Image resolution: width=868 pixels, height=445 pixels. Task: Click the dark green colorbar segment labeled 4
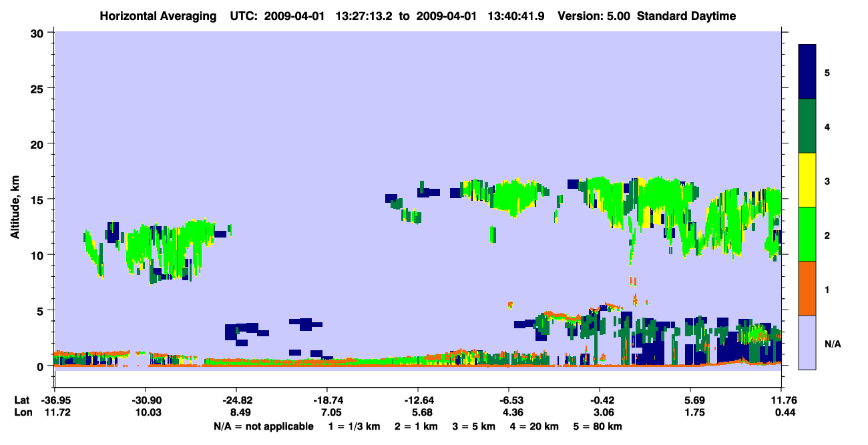808,126
